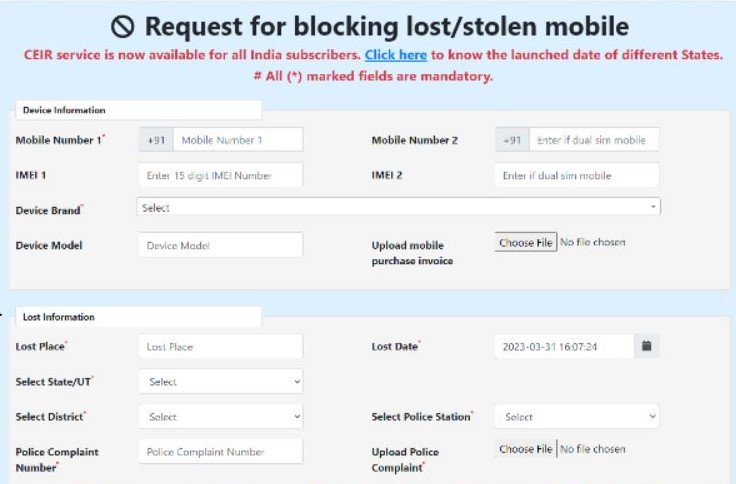The image size is (736, 484).
Task: Follow the 'Click here' launch dates link
Action: 396,55
